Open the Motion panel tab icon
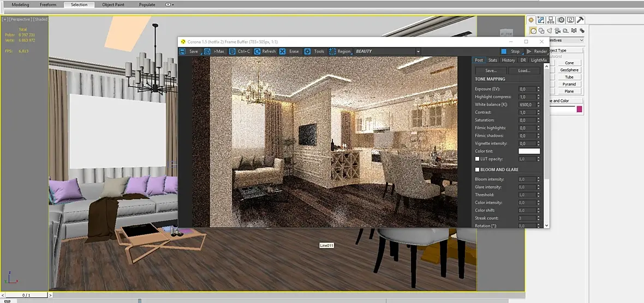 (560, 20)
